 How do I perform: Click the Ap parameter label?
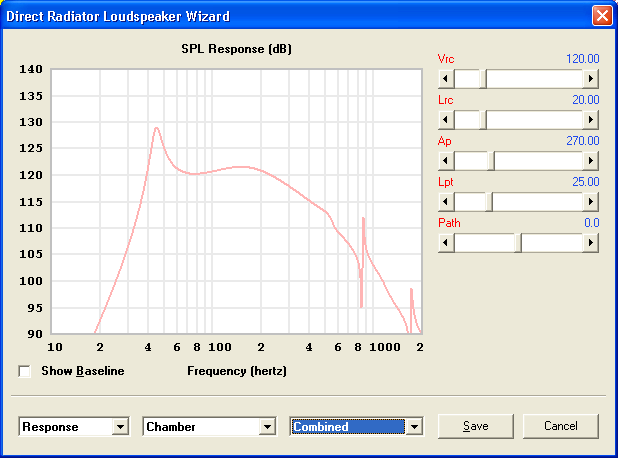(445, 141)
